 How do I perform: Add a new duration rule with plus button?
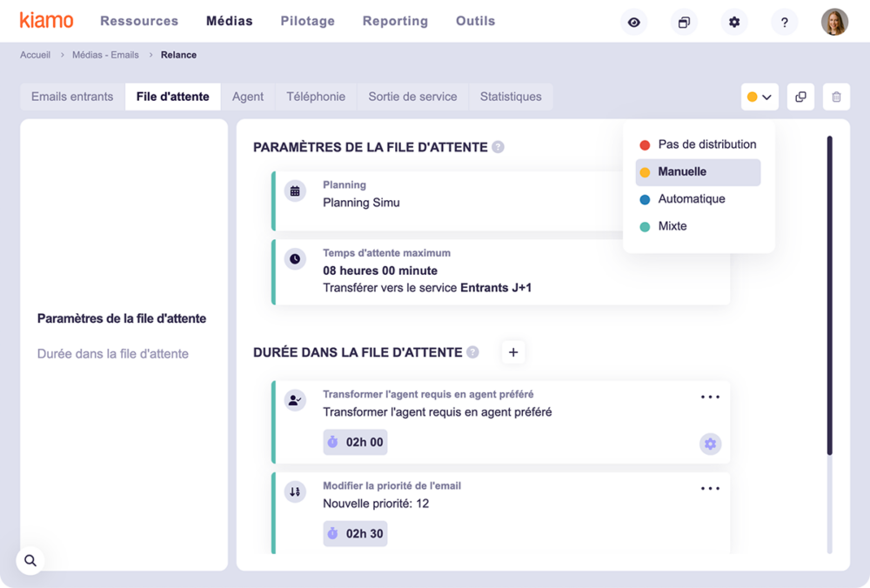tap(513, 352)
